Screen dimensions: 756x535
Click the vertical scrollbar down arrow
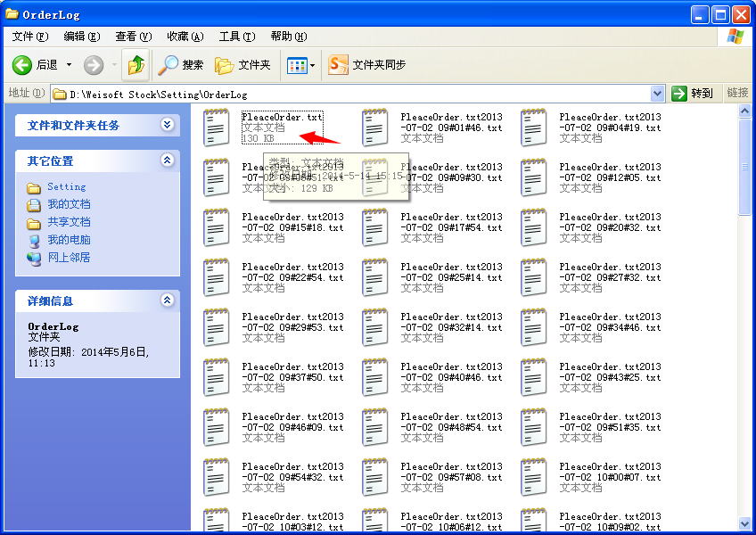[x=744, y=523]
